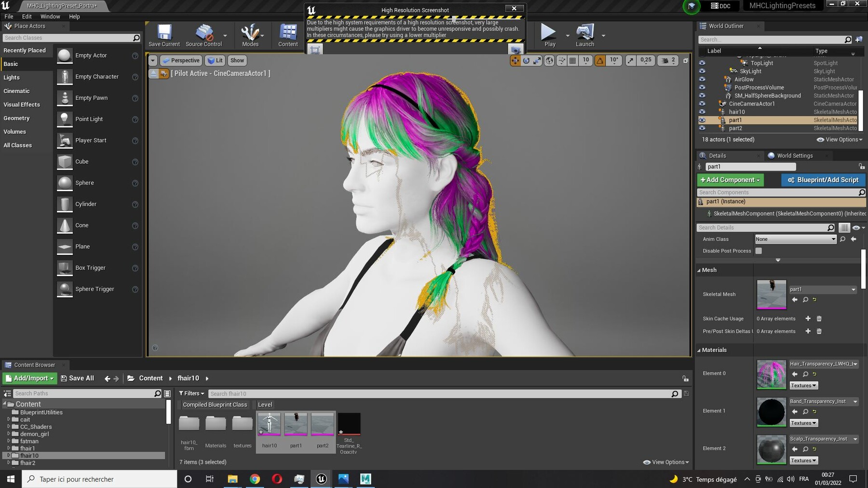Toggle visibility of CineCameraActor1
868x488 pixels.
point(702,104)
